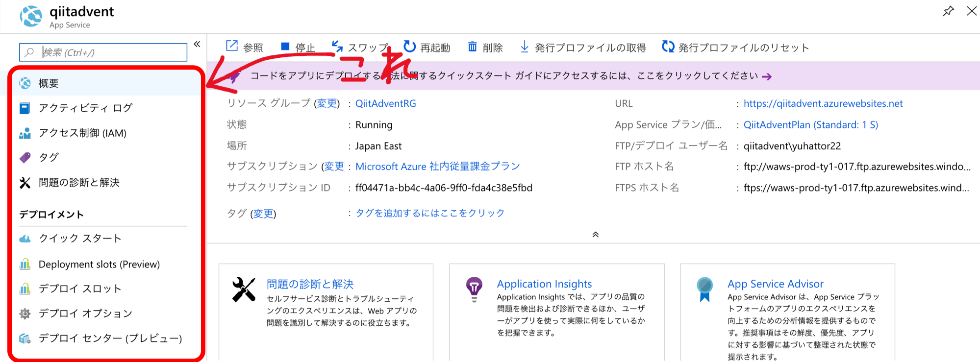
Task: Click the quickstart guide banner text
Action: (x=504, y=76)
